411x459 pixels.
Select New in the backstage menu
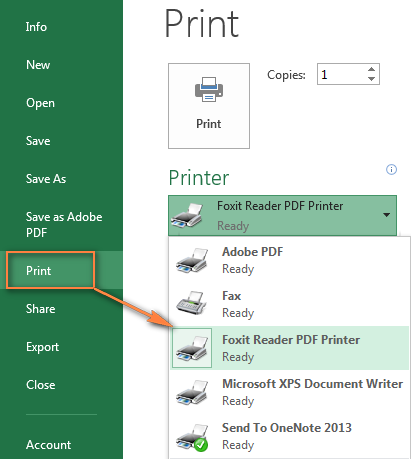point(38,65)
